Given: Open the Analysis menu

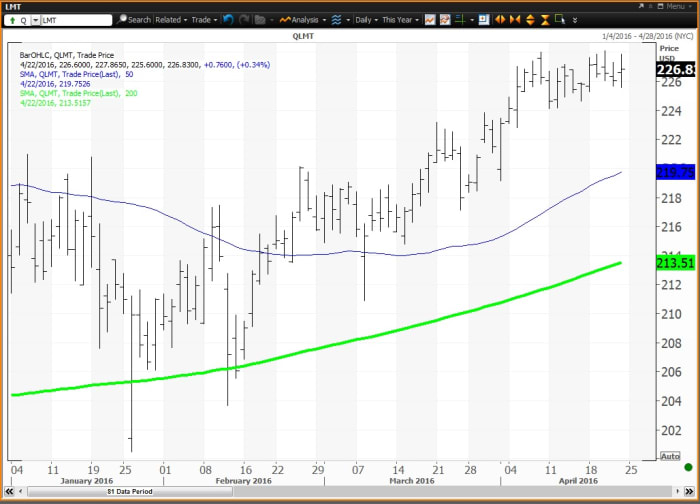Looking at the screenshot, I should [x=303, y=20].
